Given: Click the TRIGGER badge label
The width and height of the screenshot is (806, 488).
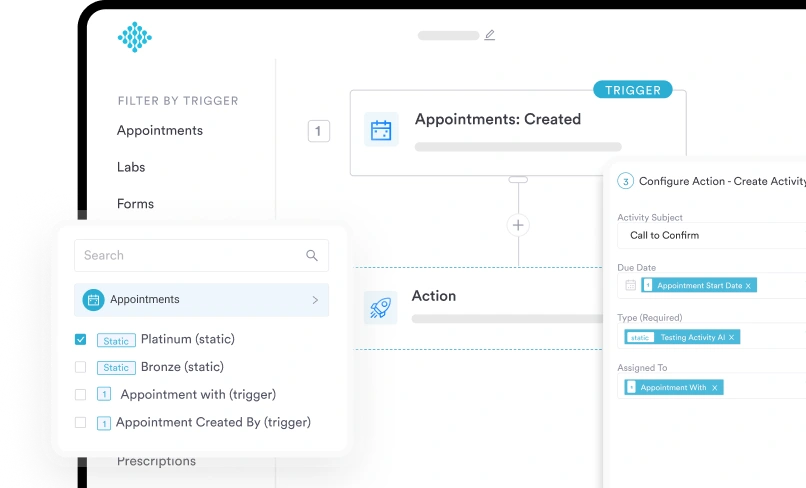Looking at the screenshot, I should pos(633,90).
